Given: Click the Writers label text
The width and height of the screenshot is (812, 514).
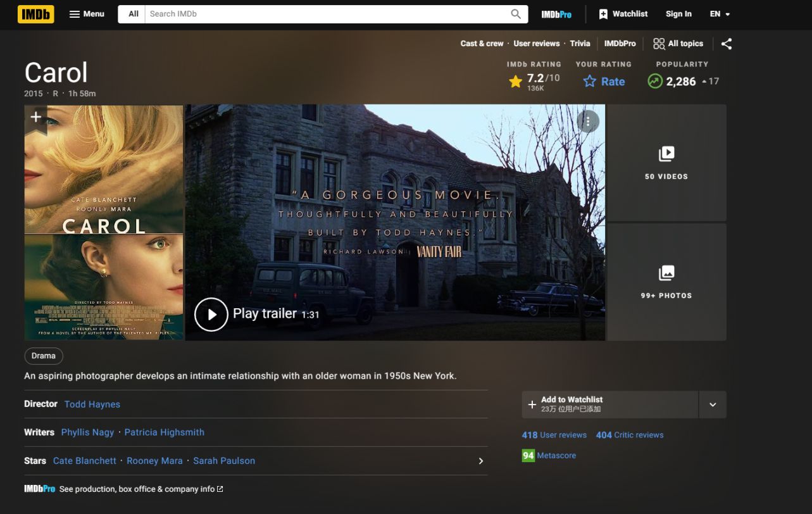Looking at the screenshot, I should (x=39, y=432).
